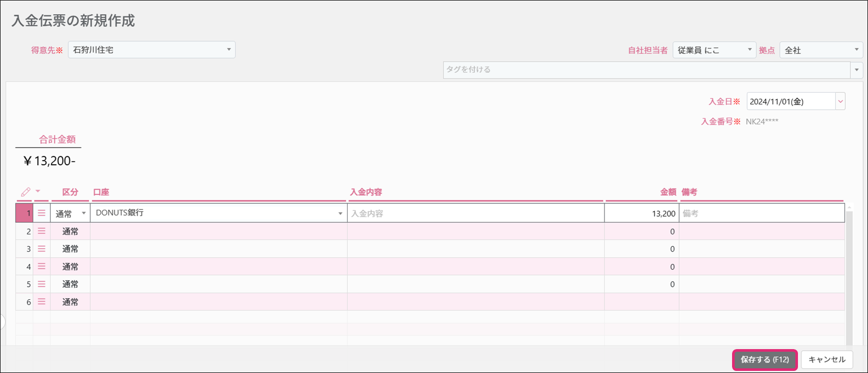The height and width of the screenshot is (373, 868).
Task: Click the row 3 hamburger handle icon
Action: tap(42, 249)
